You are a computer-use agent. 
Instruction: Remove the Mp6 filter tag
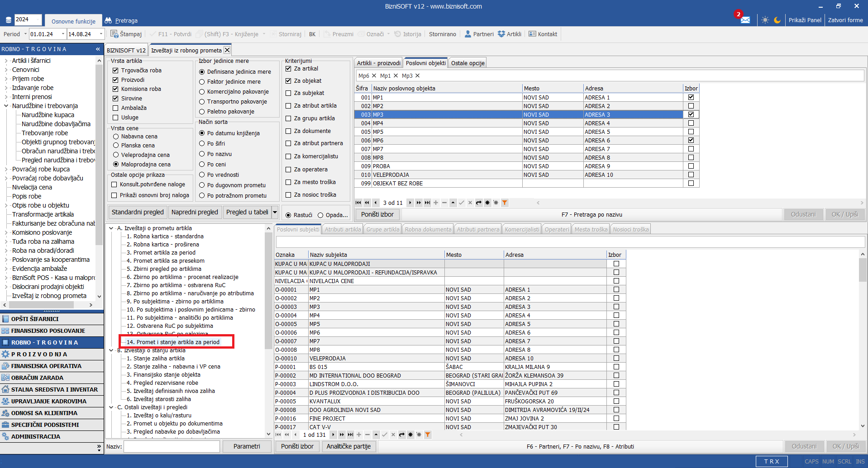coord(374,76)
